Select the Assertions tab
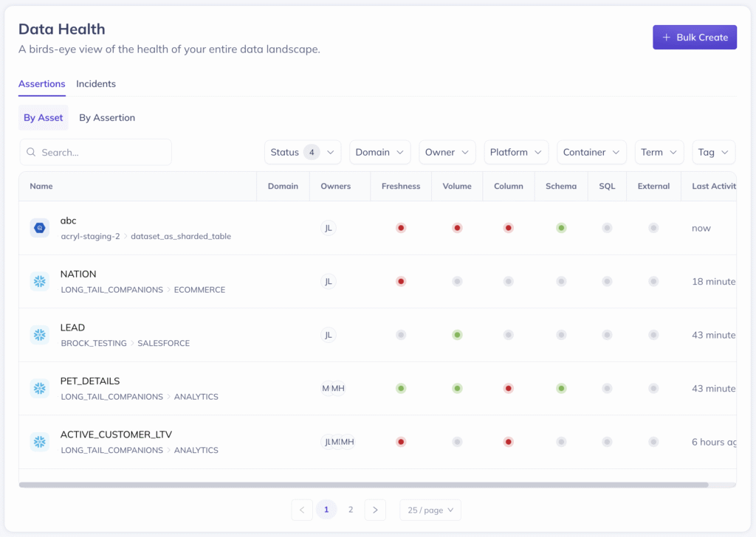 tap(41, 83)
